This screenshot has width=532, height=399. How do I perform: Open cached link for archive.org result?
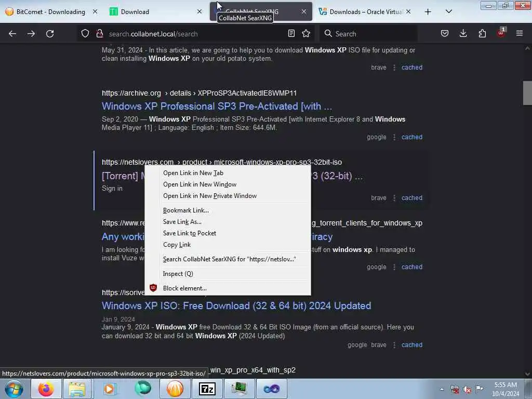[412, 137]
